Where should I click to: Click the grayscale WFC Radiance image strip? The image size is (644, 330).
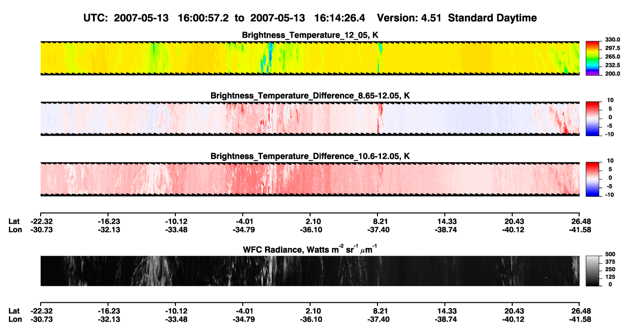(x=310, y=271)
